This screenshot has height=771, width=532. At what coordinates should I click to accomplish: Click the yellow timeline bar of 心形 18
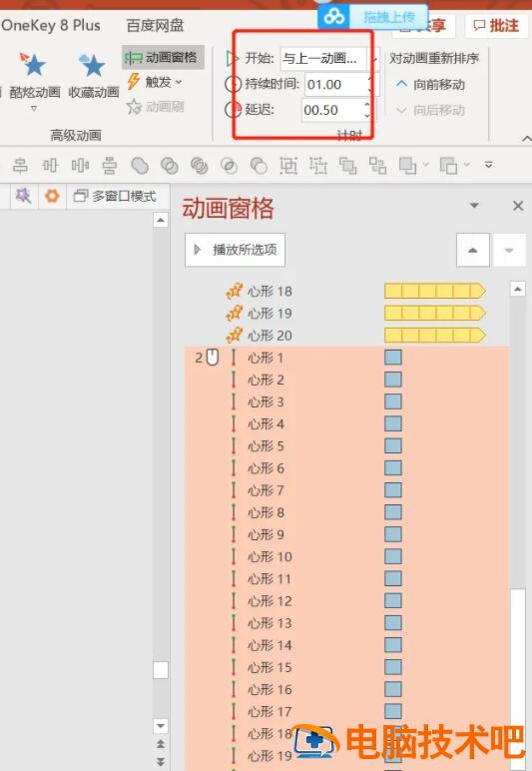tap(435, 291)
